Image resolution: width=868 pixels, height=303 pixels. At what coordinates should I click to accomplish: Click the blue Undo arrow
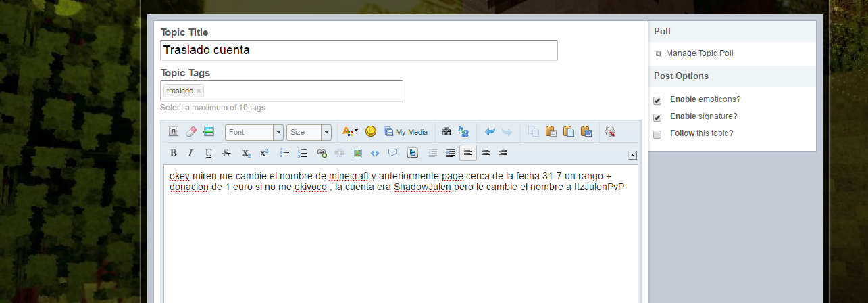tap(490, 132)
